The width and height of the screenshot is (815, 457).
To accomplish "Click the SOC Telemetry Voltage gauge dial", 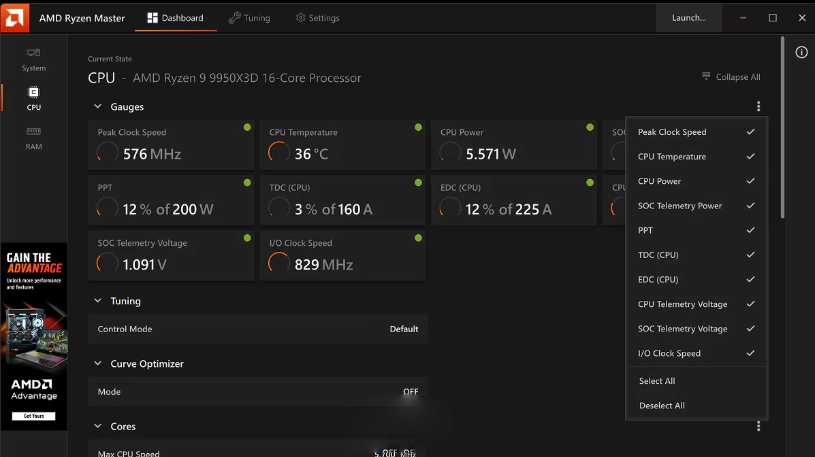I will [107, 263].
